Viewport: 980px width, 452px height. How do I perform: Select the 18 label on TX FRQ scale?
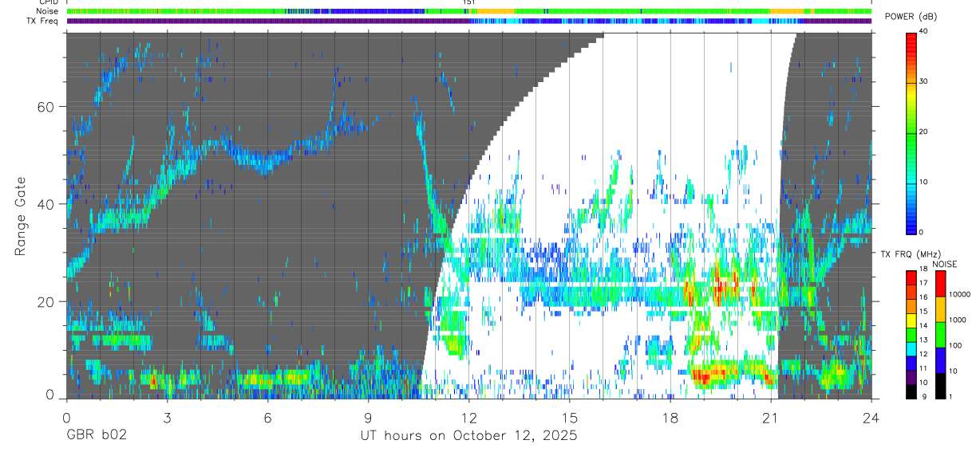(923, 269)
